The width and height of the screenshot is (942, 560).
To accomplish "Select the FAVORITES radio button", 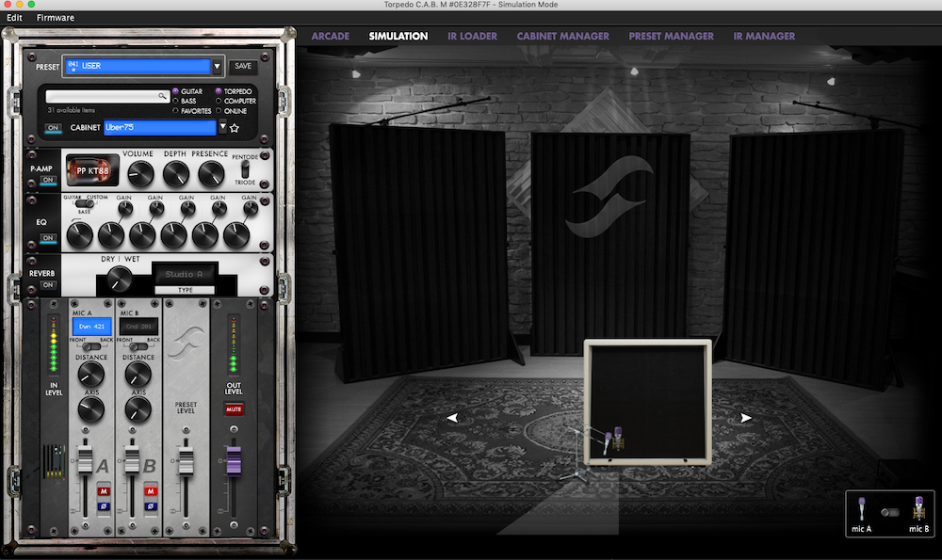I will pyautogui.click(x=175, y=111).
